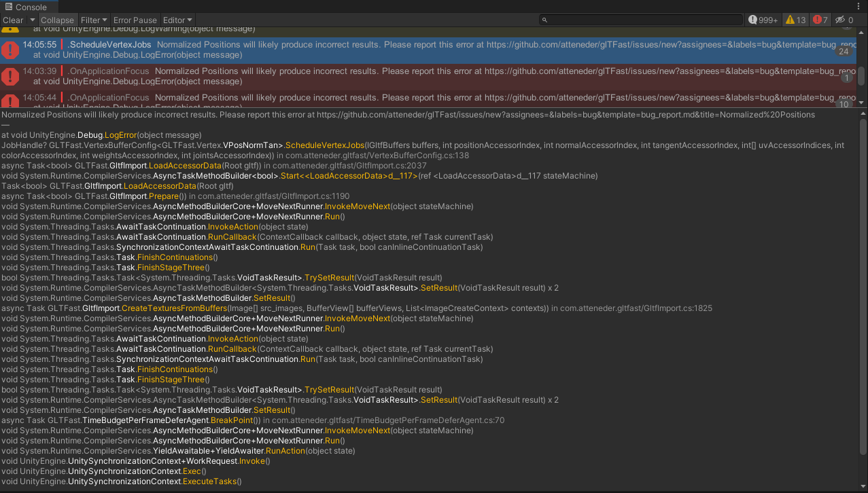Select the 14:05:55 ScheduleVertexJobs log entry
The image size is (868, 493).
click(x=428, y=50)
